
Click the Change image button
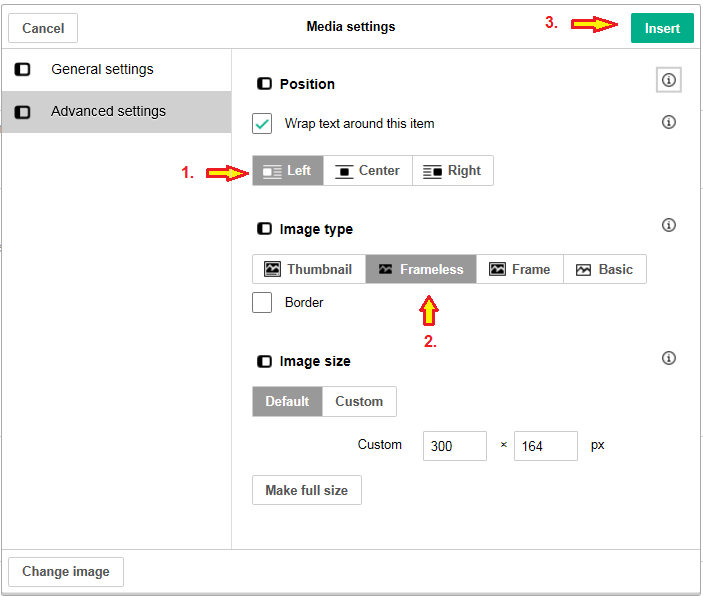pyautogui.click(x=66, y=572)
